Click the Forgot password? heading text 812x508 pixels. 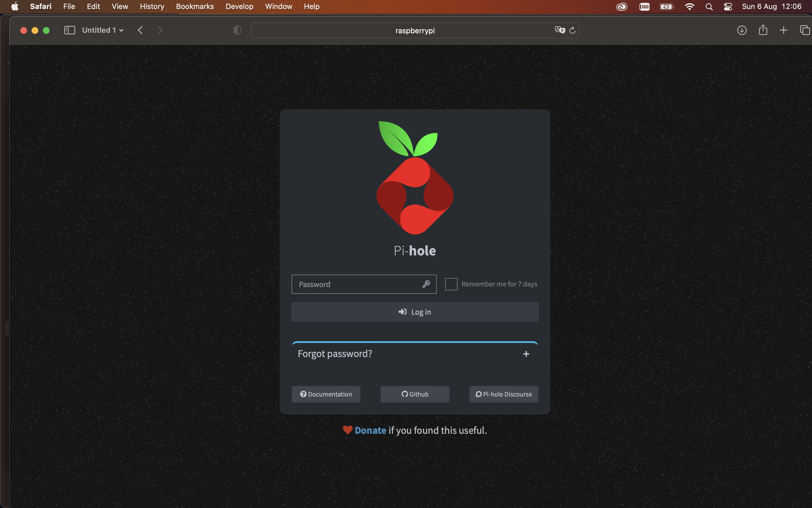coord(335,354)
